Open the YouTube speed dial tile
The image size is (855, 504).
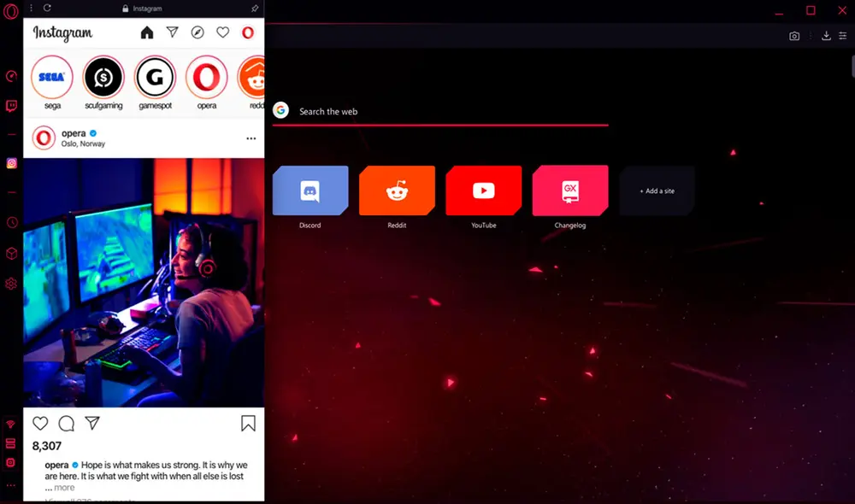pos(483,190)
